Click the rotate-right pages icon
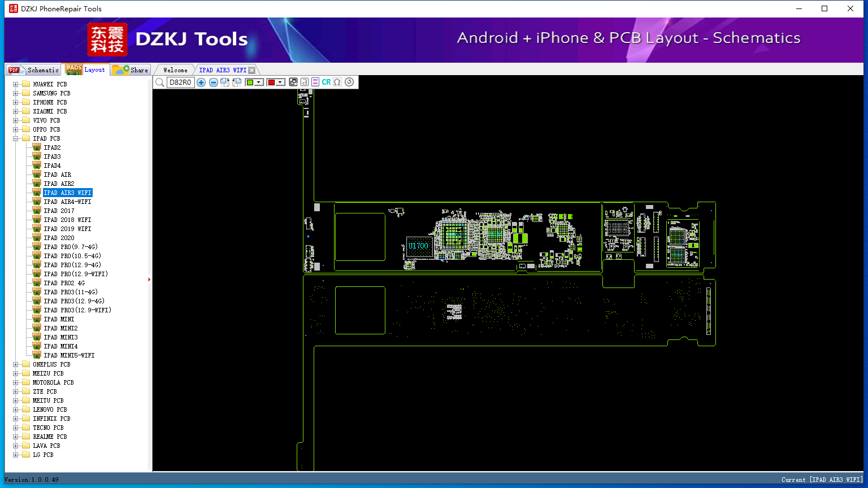The height and width of the screenshot is (488, 868). coord(225,82)
